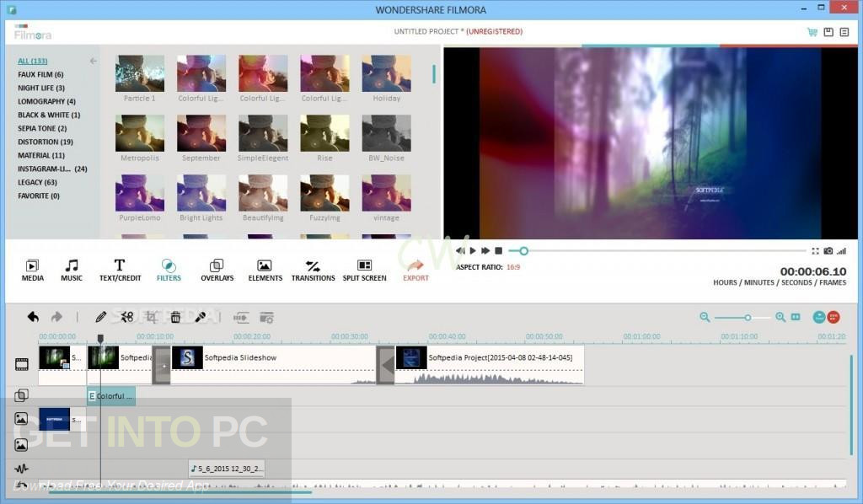The height and width of the screenshot is (504, 863).
Task: Step forward in the preview
Action: point(485,251)
